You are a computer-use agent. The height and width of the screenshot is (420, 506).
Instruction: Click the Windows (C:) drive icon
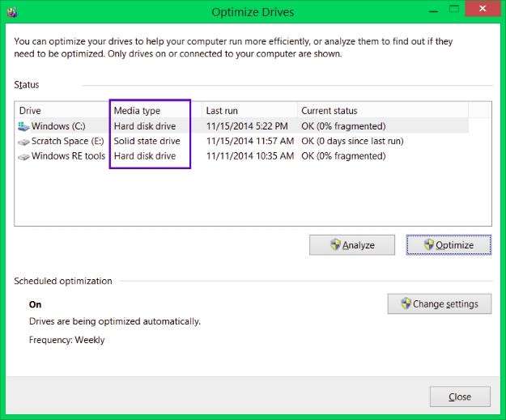(x=23, y=126)
